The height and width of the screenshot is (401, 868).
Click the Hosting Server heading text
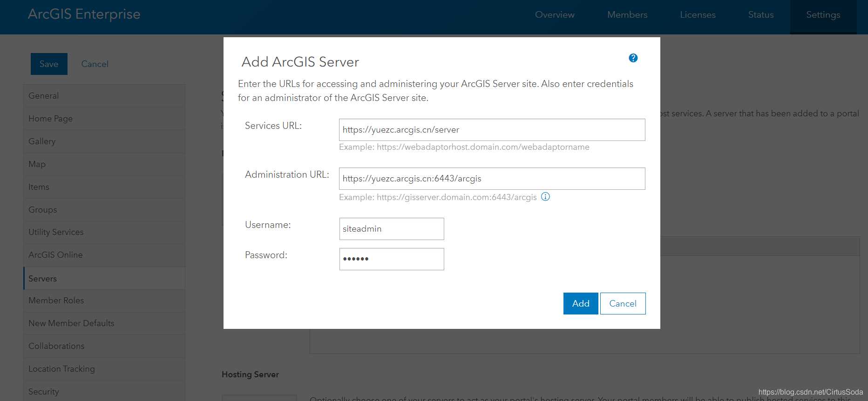[250, 374]
